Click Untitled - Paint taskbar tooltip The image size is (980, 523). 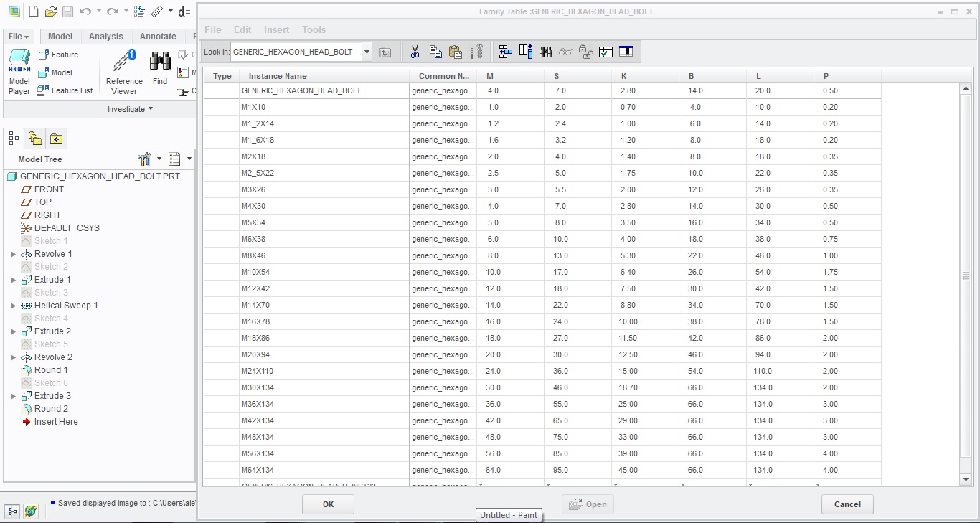pos(509,515)
